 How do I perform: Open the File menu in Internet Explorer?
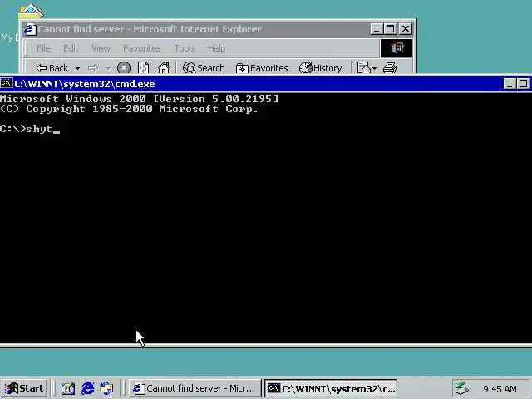pos(43,48)
